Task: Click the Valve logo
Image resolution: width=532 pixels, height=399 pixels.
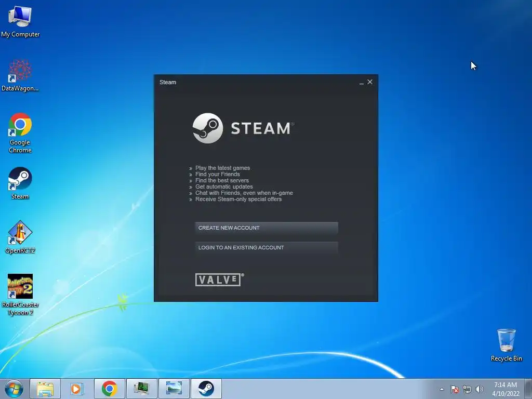Action: [x=219, y=280]
